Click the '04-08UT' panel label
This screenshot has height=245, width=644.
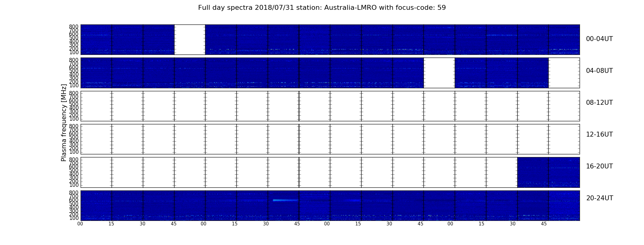point(599,71)
